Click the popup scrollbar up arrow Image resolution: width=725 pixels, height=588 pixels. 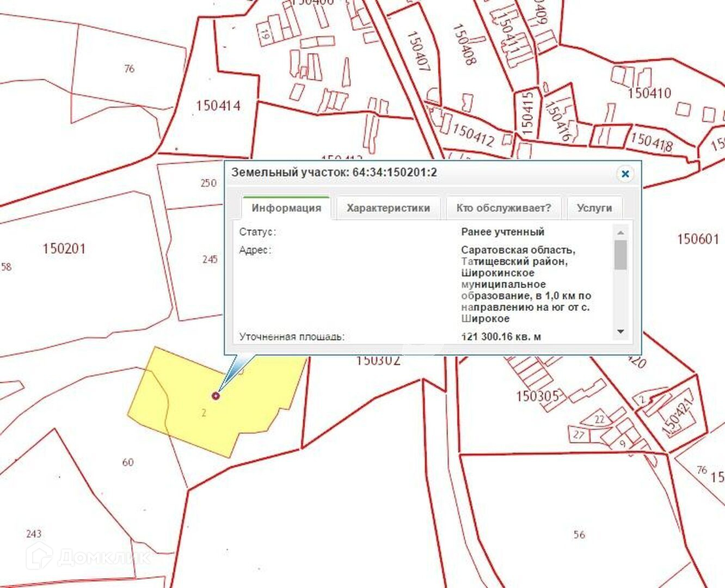coord(620,232)
